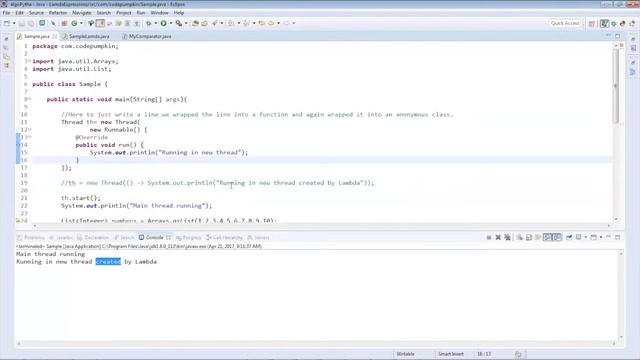Open the Back navigation history dropdown
The image size is (640, 360).
point(278,23)
